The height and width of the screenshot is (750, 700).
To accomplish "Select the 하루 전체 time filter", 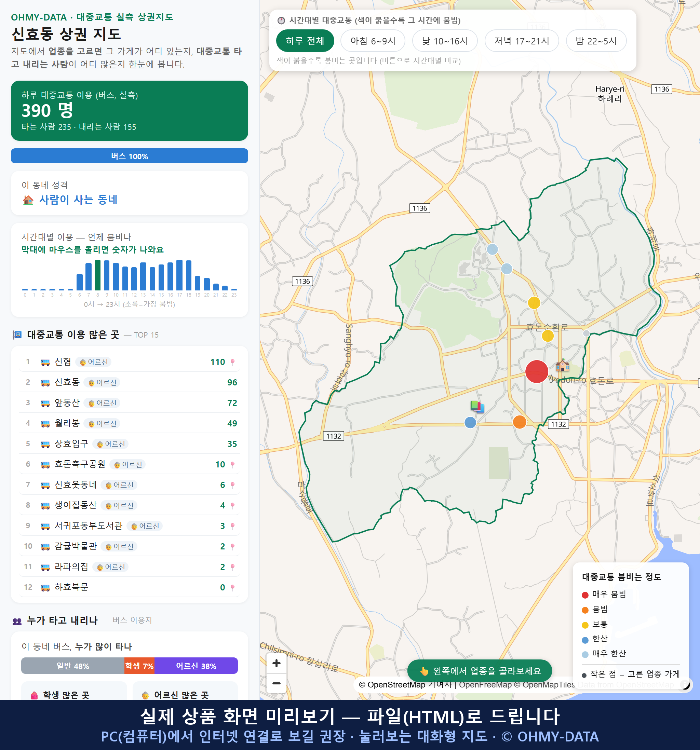I will 305,41.
